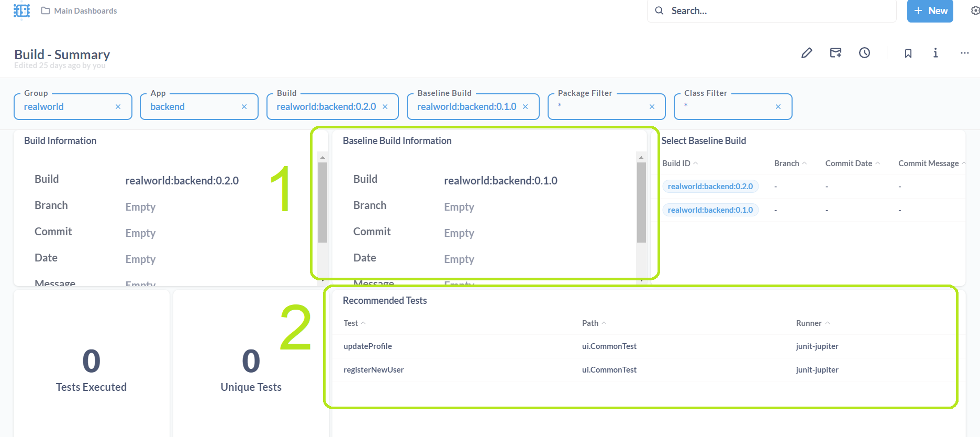Screen dimensions: 980x437
Task: Click the Unique Tests card
Action: 251,364
